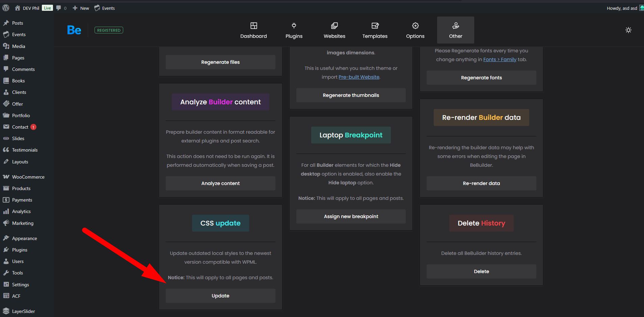Open Howdy, asd asd user menu
Viewport: 644px width, 317px height.
[x=622, y=8]
